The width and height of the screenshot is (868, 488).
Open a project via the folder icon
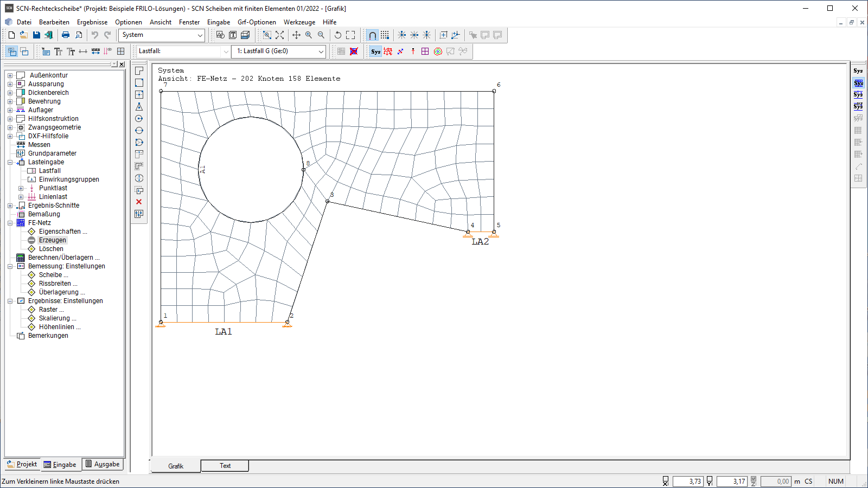pos(24,35)
